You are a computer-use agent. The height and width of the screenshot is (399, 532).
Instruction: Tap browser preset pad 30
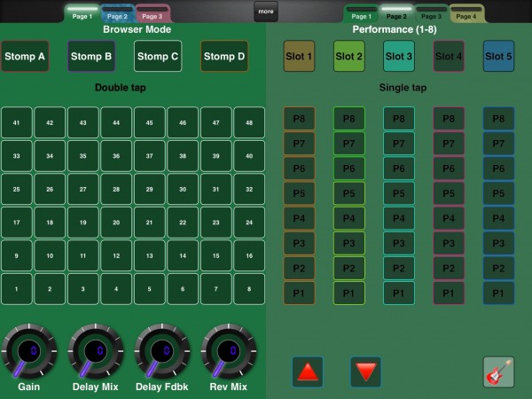pos(183,190)
